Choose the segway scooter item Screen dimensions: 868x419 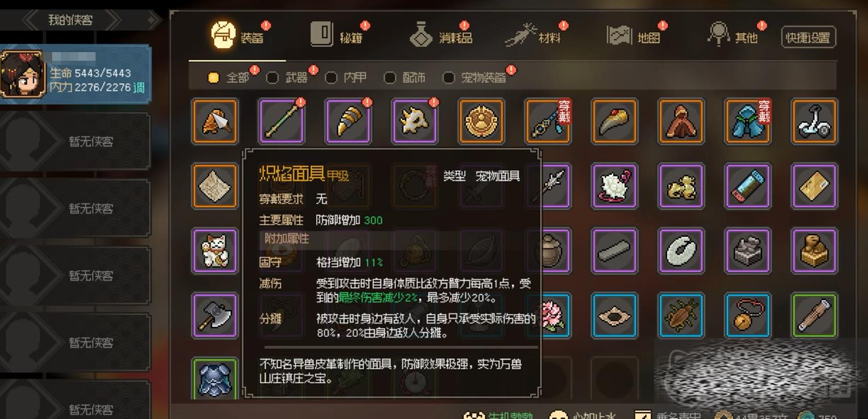coord(814,122)
